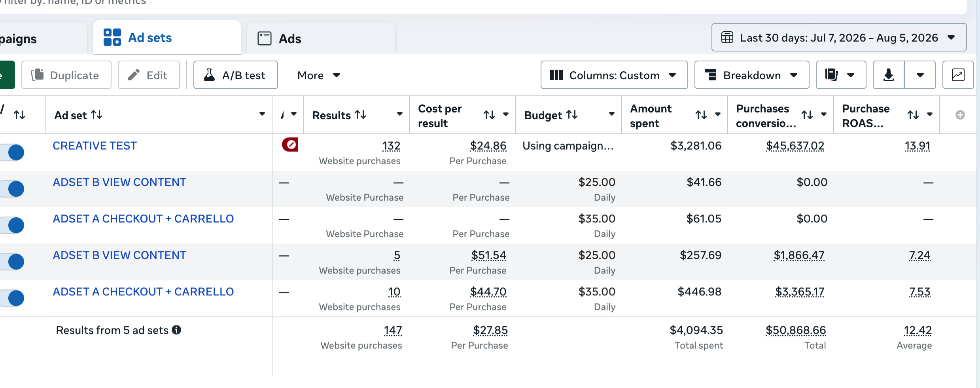Screen dimensions: 980x388
Task: Click the download export icon
Action: click(x=888, y=75)
